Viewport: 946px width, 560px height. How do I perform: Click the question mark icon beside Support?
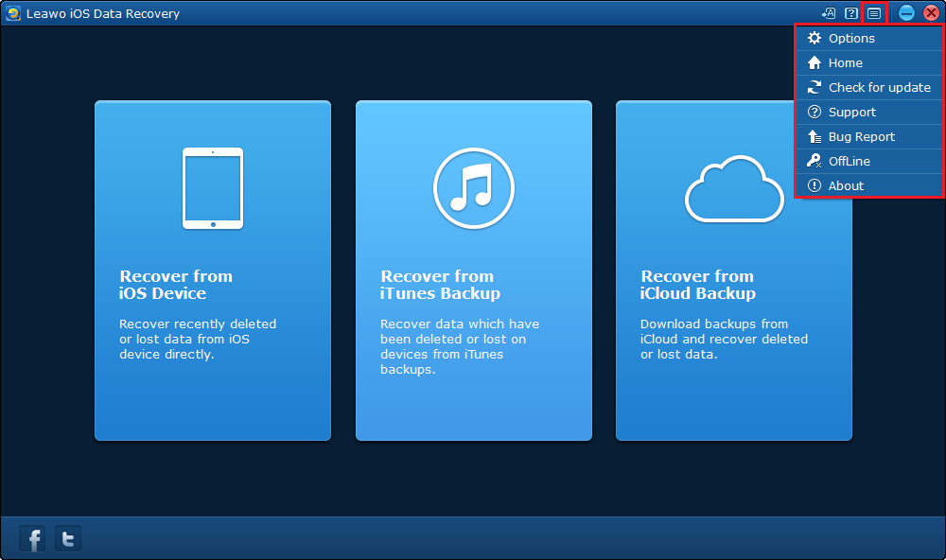(815, 113)
